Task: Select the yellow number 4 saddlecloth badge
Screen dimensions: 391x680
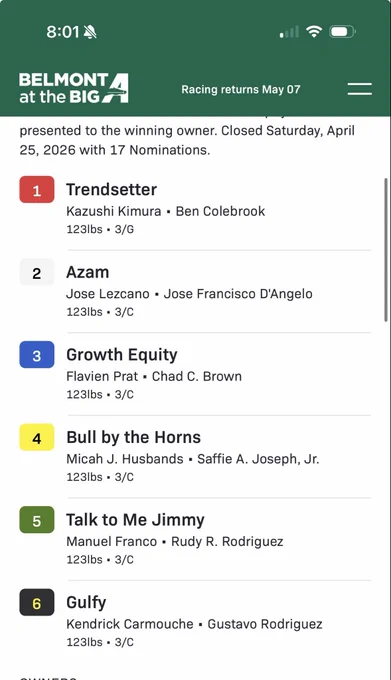Action: pyautogui.click(x=37, y=437)
